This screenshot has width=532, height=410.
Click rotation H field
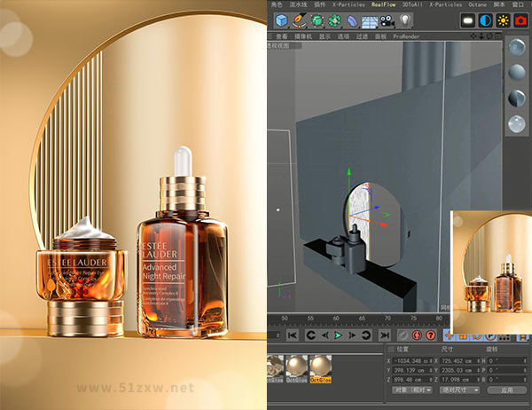[507, 360]
